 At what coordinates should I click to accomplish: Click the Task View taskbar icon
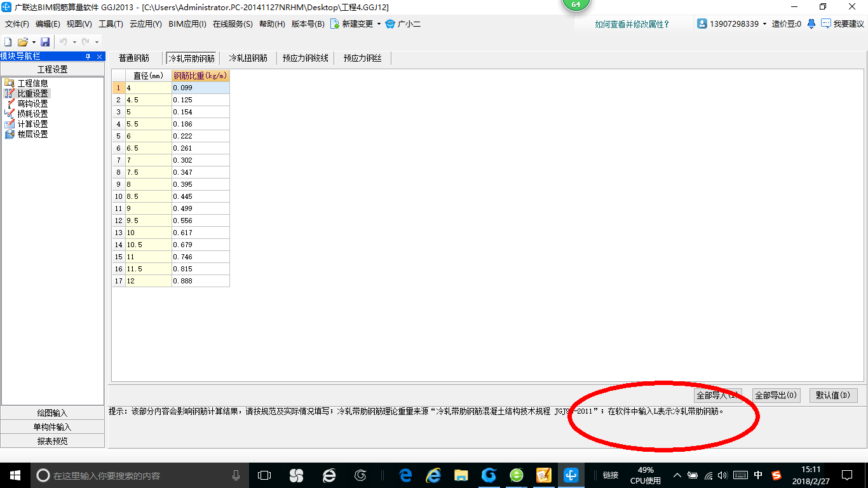(264, 475)
